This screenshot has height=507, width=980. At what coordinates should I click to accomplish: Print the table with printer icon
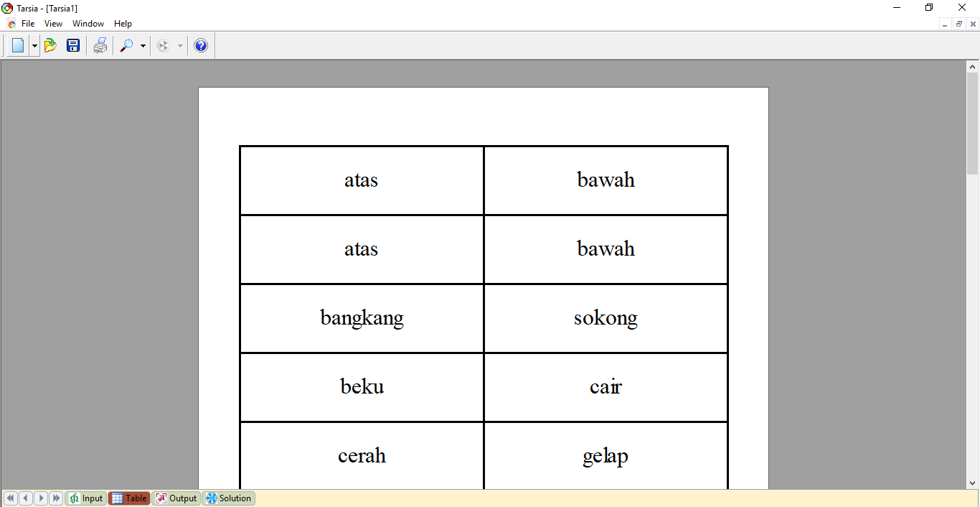[x=100, y=46]
